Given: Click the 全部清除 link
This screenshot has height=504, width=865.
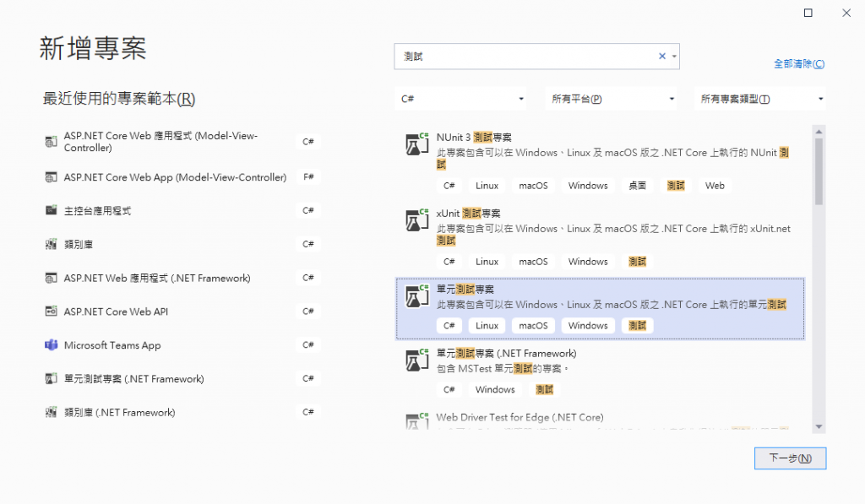Looking at the screenshot, I should (799, 64).
